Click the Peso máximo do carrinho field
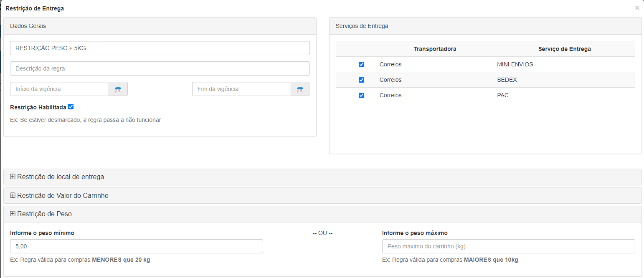This screenshot has height=278, width=644. click(508, 247)
